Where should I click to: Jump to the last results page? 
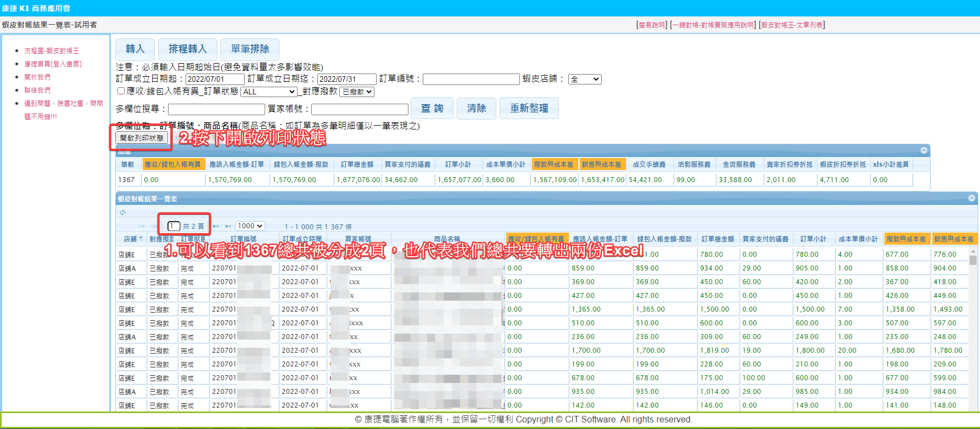tap(228, 226)
